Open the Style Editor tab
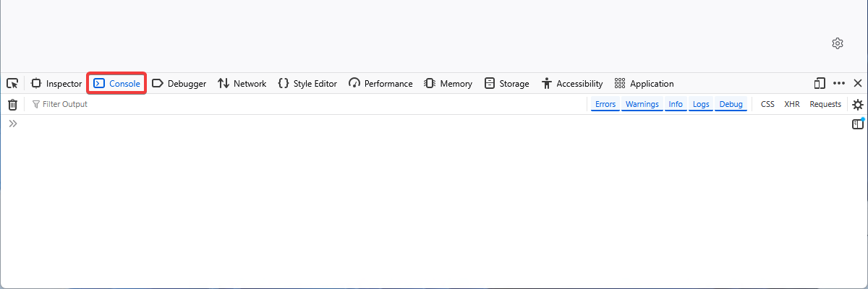This screenshot has height=289, width=868. [x=307, y=83]
